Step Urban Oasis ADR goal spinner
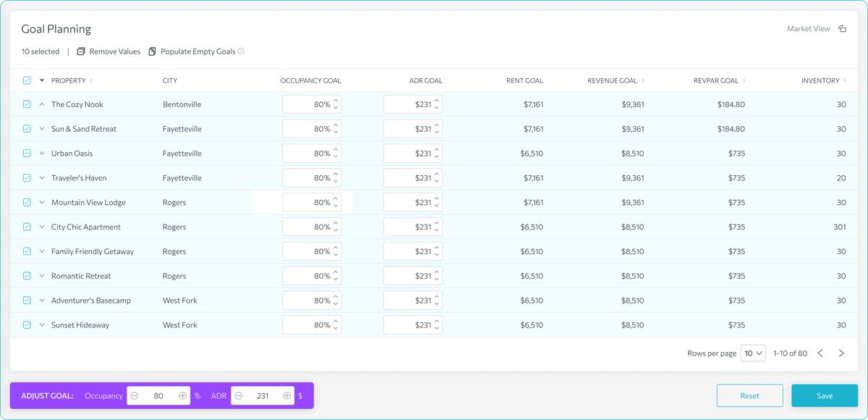 pos(437,154)
